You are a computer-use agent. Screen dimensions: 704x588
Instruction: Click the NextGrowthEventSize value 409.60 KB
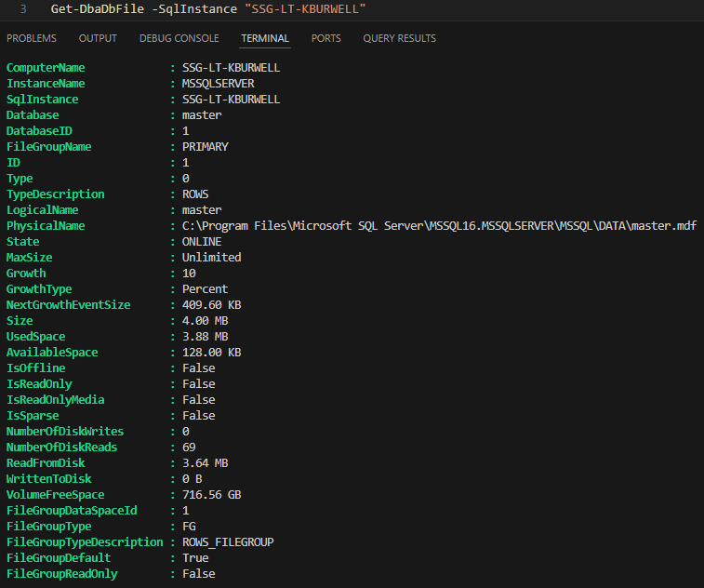coord(211,305)
